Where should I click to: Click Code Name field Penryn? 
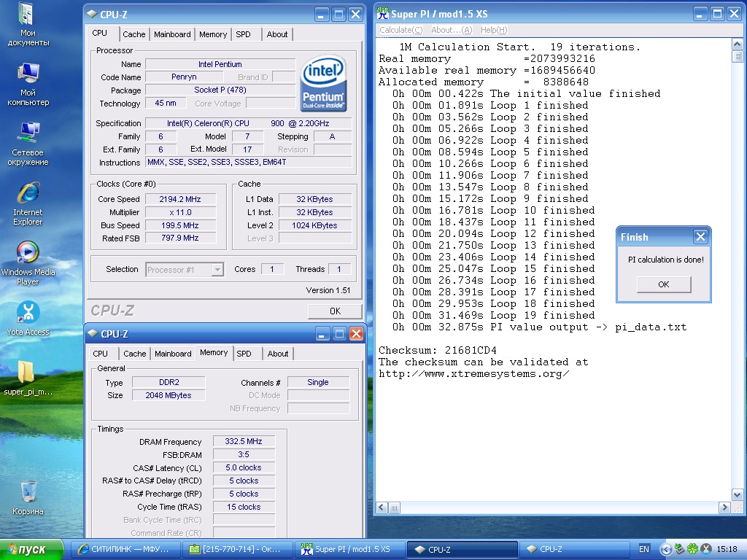pos(184,77)
